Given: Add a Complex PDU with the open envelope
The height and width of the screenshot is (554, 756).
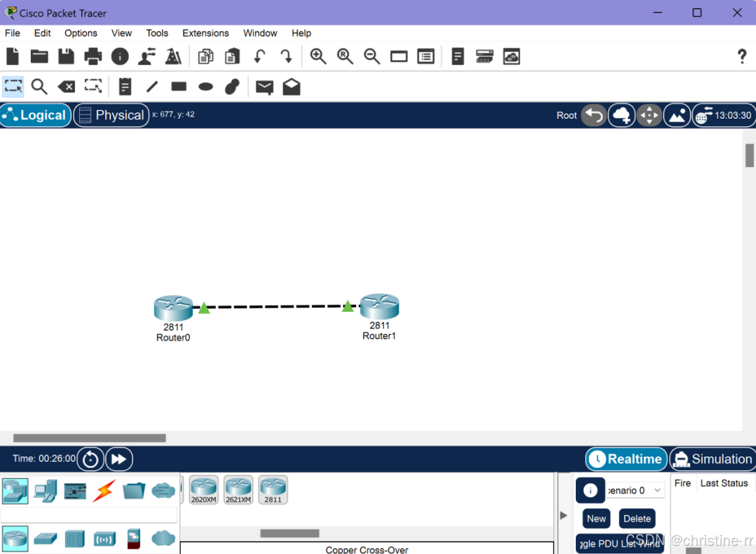Looking at the screenshot, I should tap(291, 87).
